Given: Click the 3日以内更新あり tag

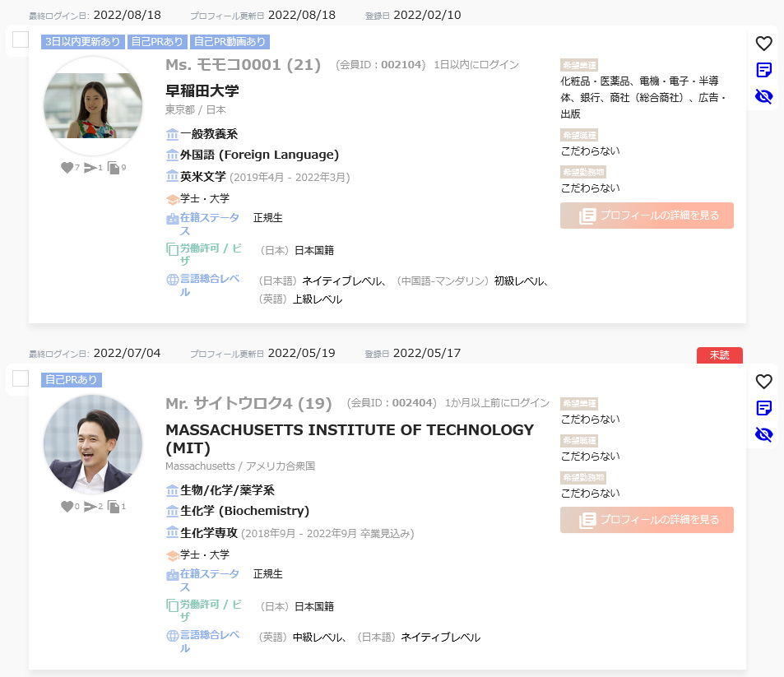Looking at the screenshot, I should click(x=82, y=41).
